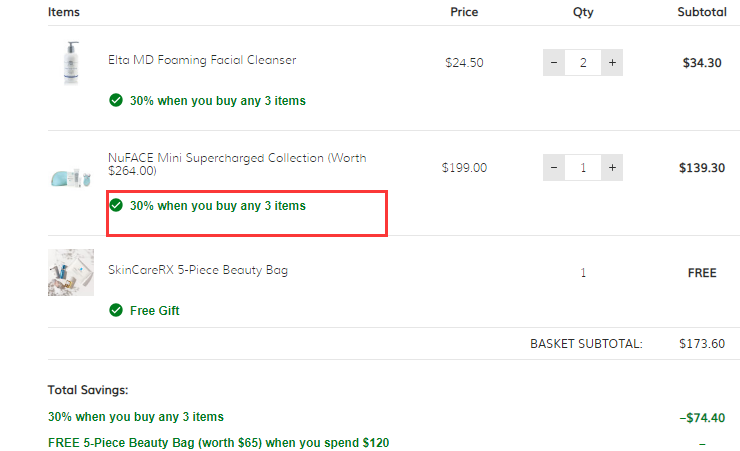Click the highlighted 30% offer under NuFACE

218,206
